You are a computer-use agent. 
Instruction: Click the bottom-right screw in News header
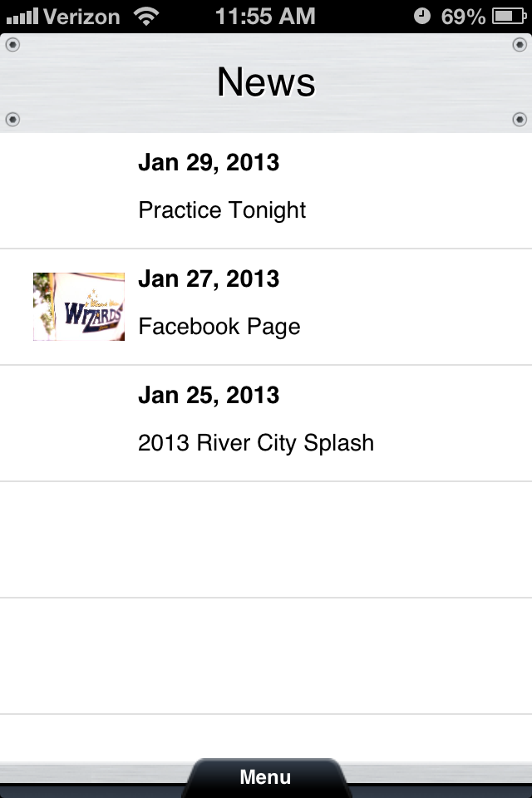(521, 120)
